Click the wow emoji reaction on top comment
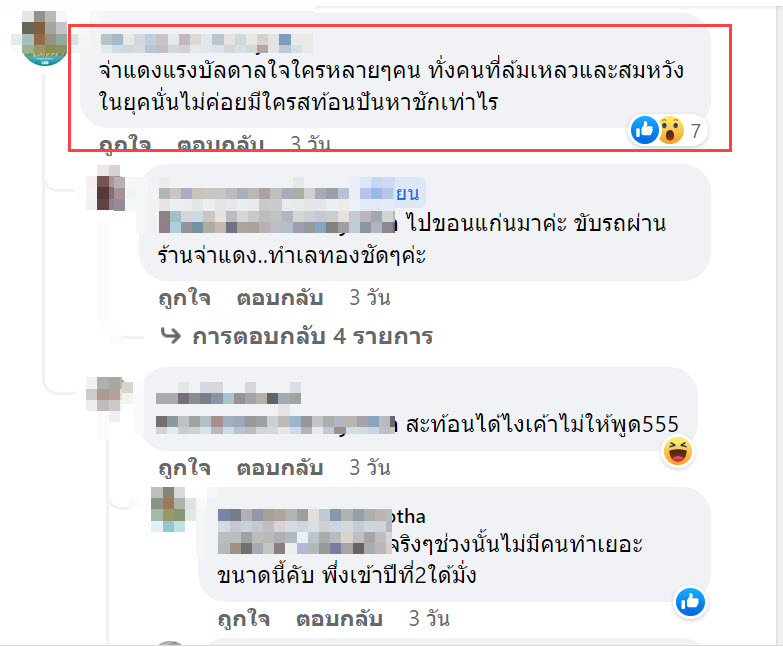The image size is (783, 647). pyautogui.click(x=671, y=130)
